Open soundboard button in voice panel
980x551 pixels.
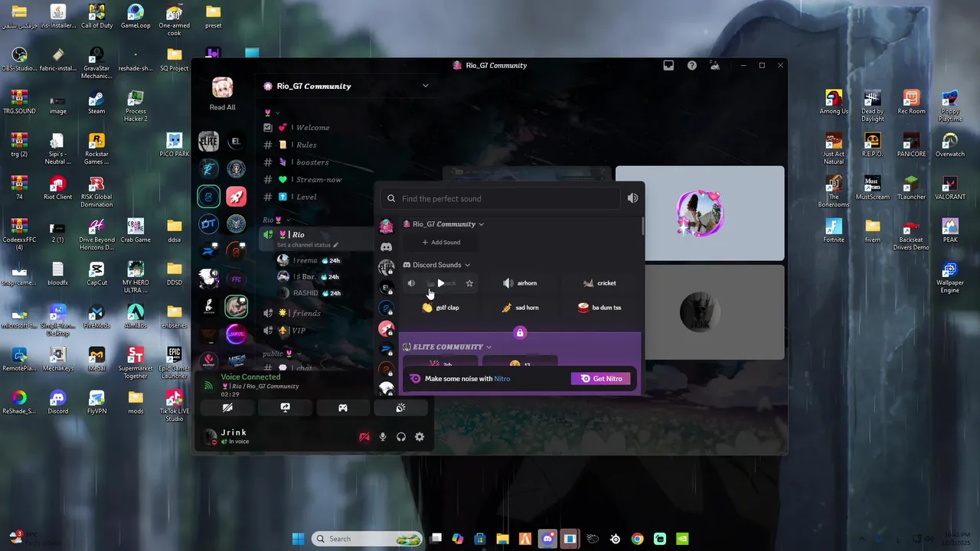pyautogui.click(x=400, y=408)
